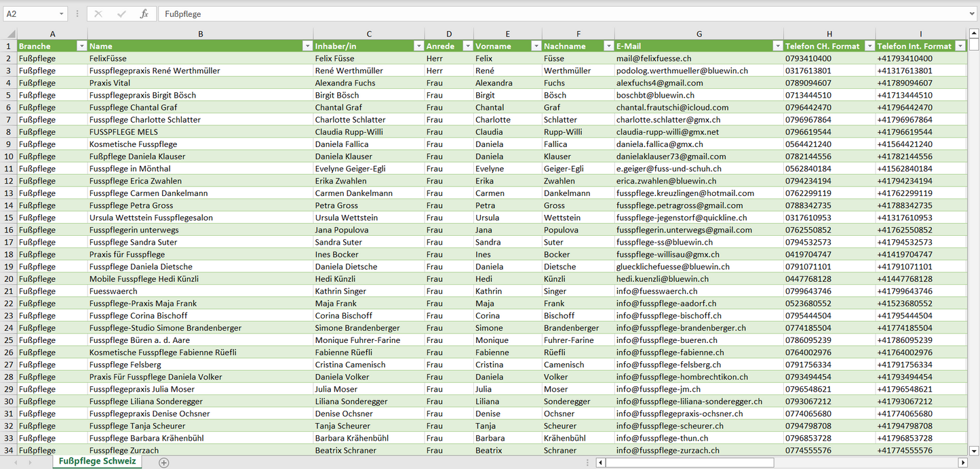Open the E-Mail column filter dropdown

pyautogui.click(x=777, y=46)
